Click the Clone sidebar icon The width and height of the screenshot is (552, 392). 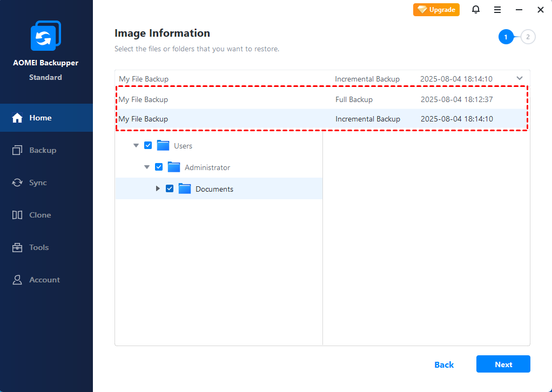(17, 215)
